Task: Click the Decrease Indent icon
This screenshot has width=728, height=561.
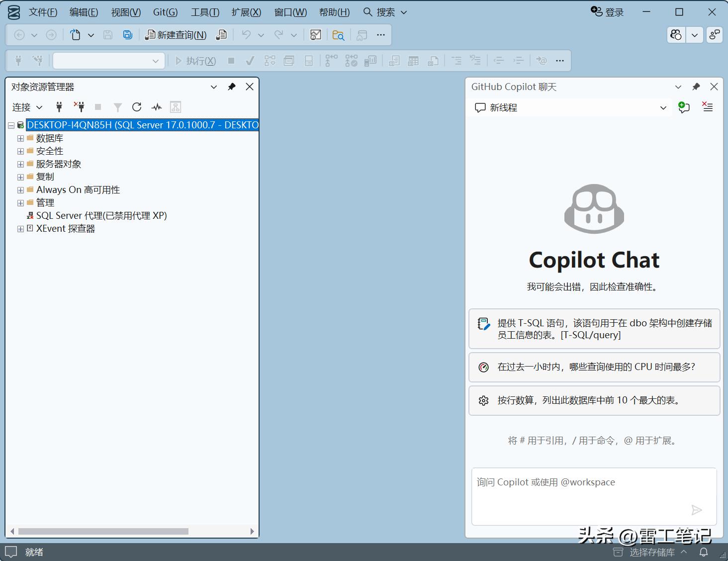Action: pyautogui.click(x=499, y=61)
